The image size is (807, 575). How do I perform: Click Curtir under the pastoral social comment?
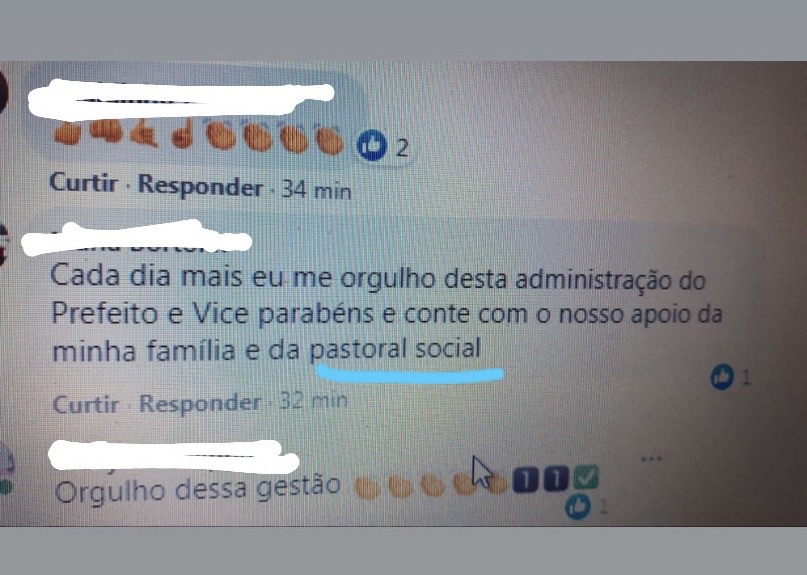point(86,404)
